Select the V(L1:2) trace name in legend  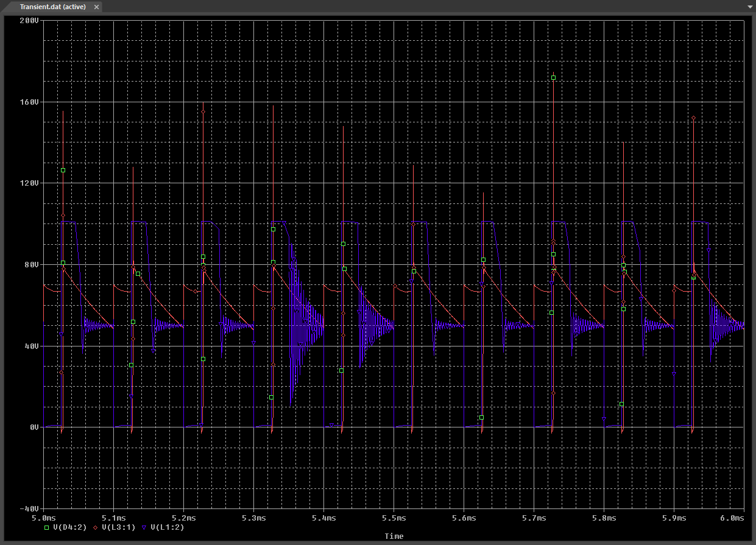(x=167, y=527)
